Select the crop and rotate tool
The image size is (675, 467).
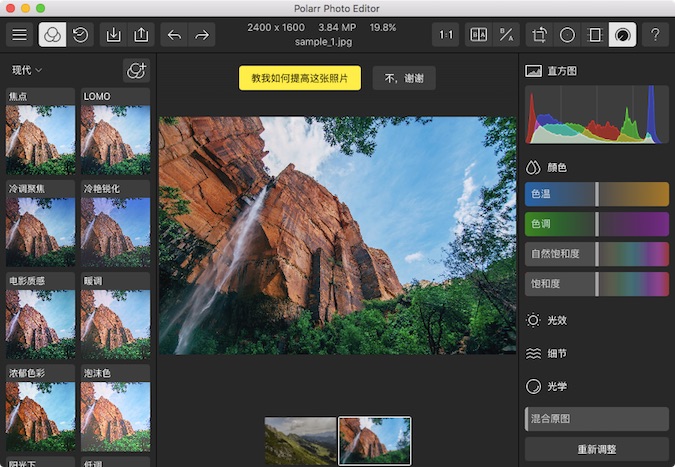(539, 34)
